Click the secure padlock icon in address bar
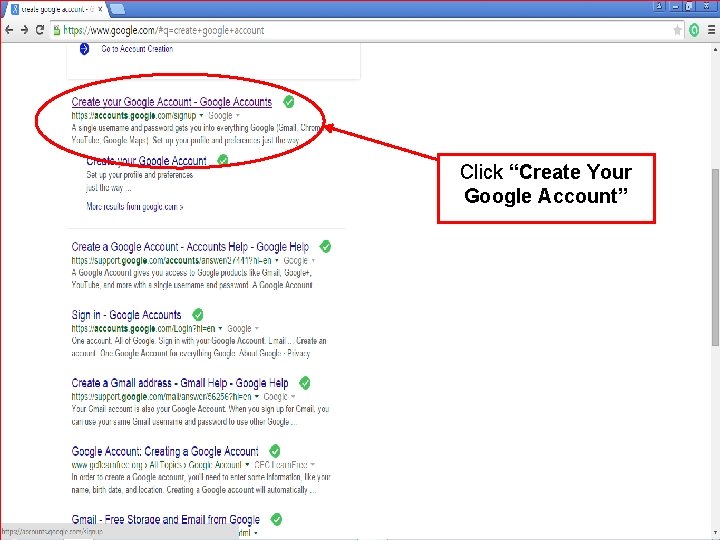This screenshot has width=720, height=540. point(56,30)
